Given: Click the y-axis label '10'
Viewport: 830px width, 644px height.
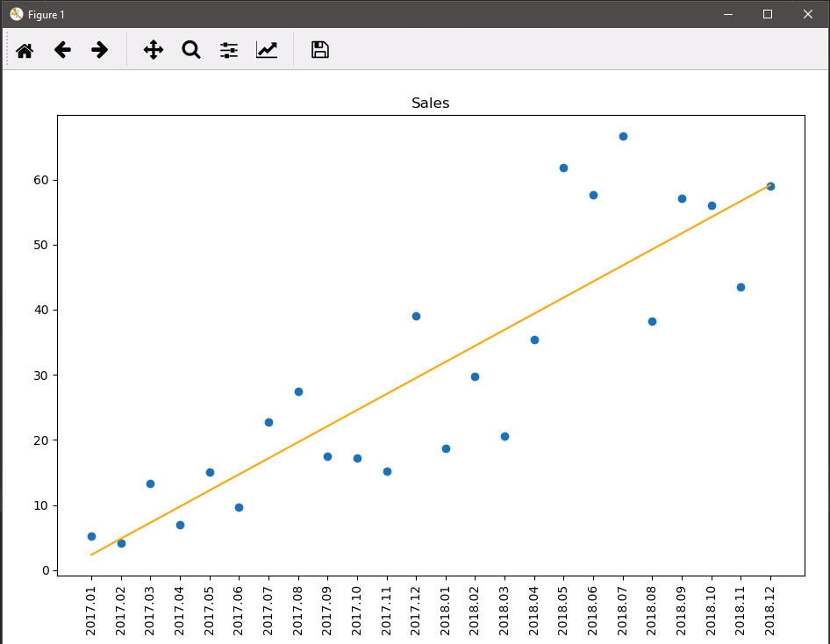Looking at the screenshot, I should point(41,505).
